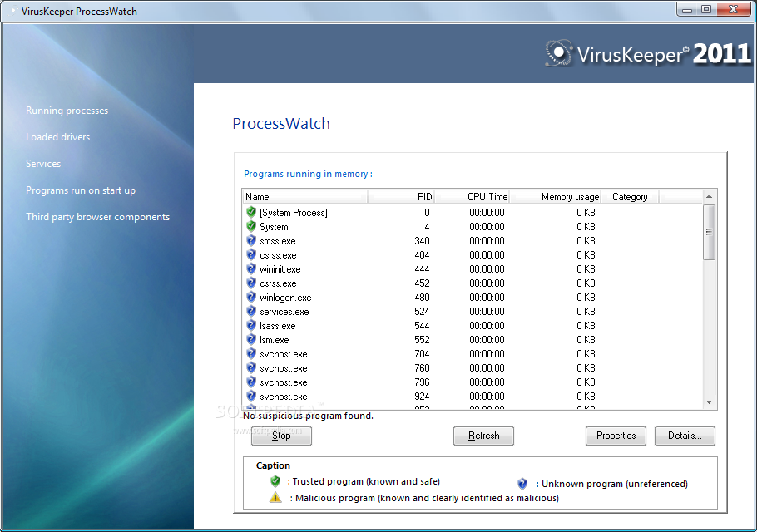
Task: Click PID value 924
Action: tap(422, 396)
